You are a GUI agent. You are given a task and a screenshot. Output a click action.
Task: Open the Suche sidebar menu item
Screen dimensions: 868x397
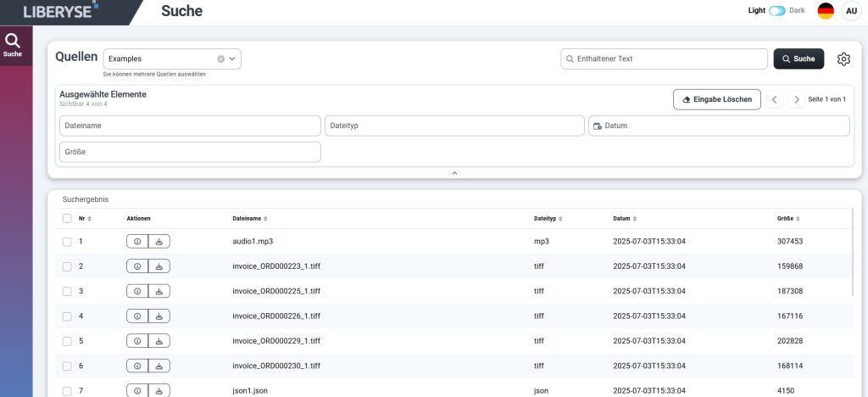point(13,45)
